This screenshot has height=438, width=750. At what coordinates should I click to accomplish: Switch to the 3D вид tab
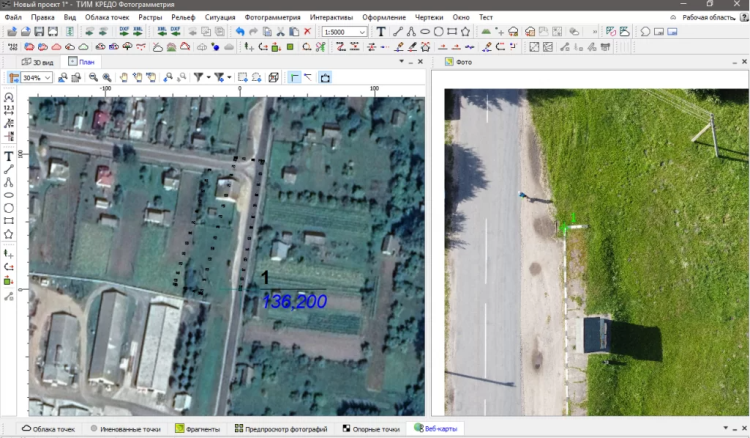point(39,62)
